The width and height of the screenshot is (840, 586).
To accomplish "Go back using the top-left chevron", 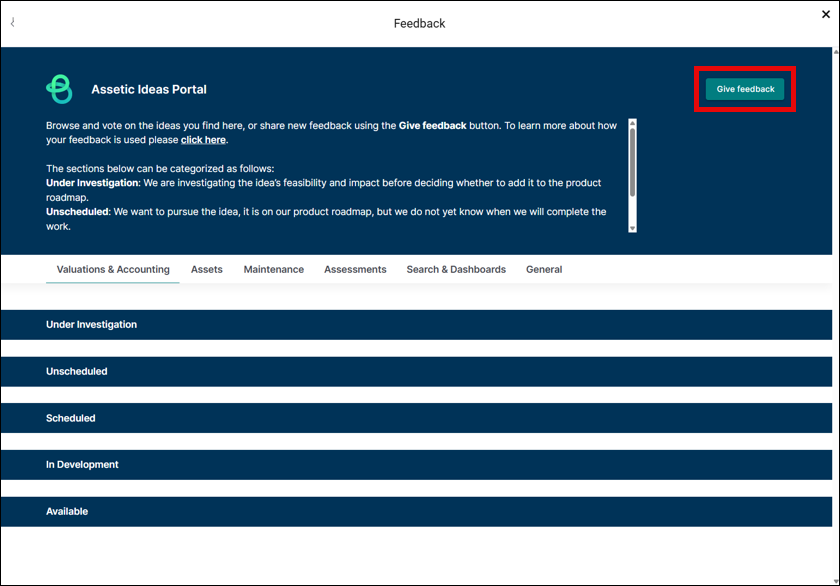I will click(12, 22).
